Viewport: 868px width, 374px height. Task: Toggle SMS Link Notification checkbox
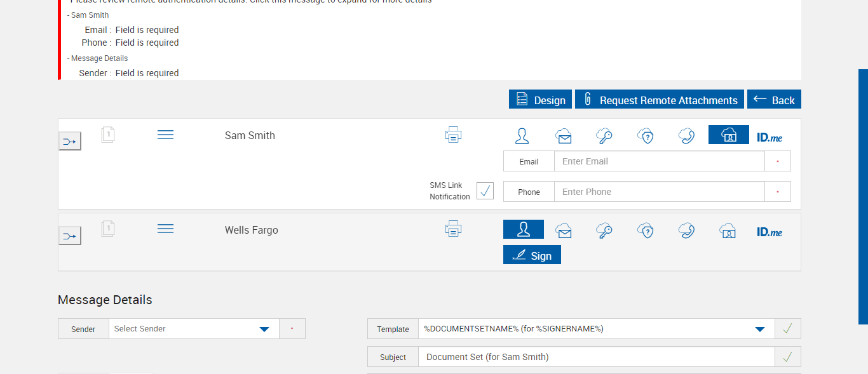485,190
